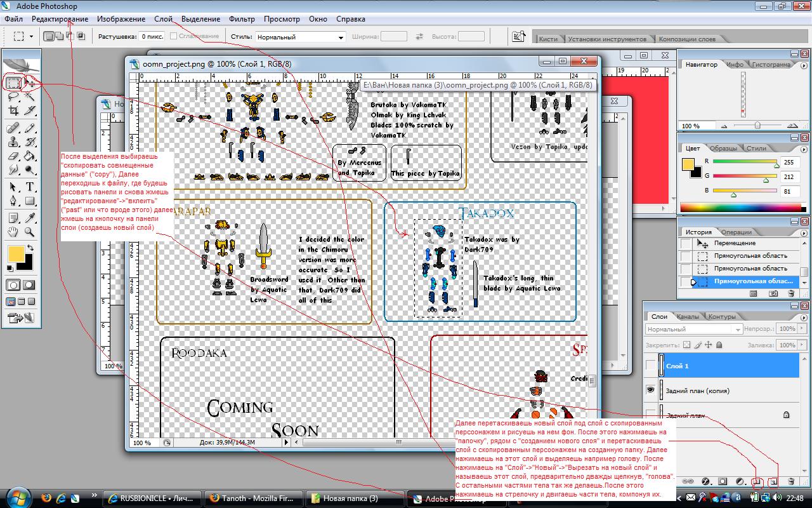Select the Type tool
812x508 pixels.
[30, 187]
